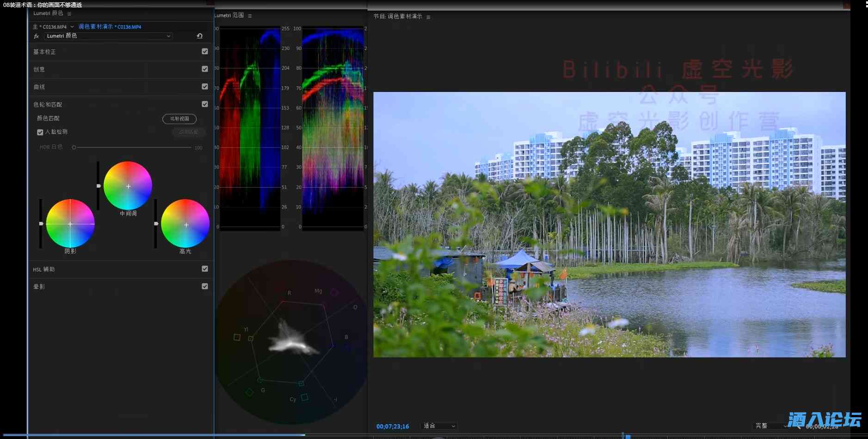Image resolution: width=868 pixels, height=439 pixels.
Task: Disable the 基本校正 section checkbox
Action: point(205,51)
